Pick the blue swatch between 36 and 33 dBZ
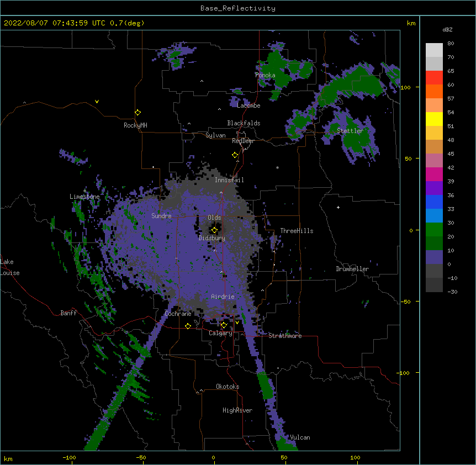The width and height of the screenshot is (476, 465). pos(434,202)
